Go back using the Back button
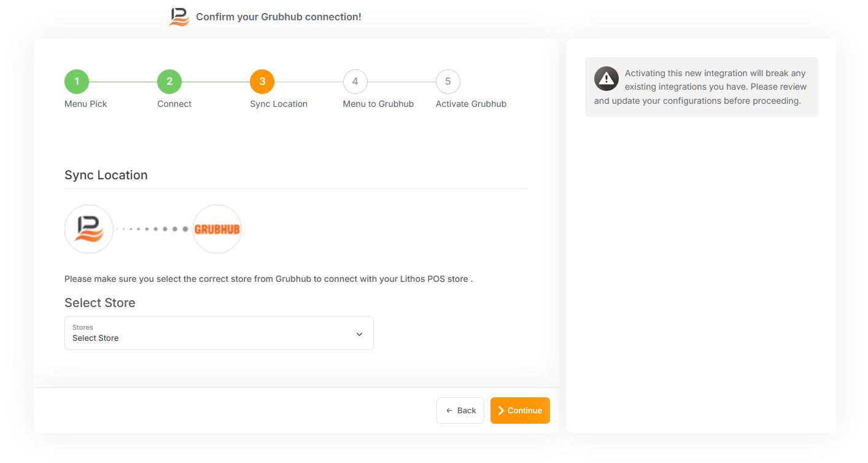The height and width of the screenshot is (463, 868). (x=460, y=411)
